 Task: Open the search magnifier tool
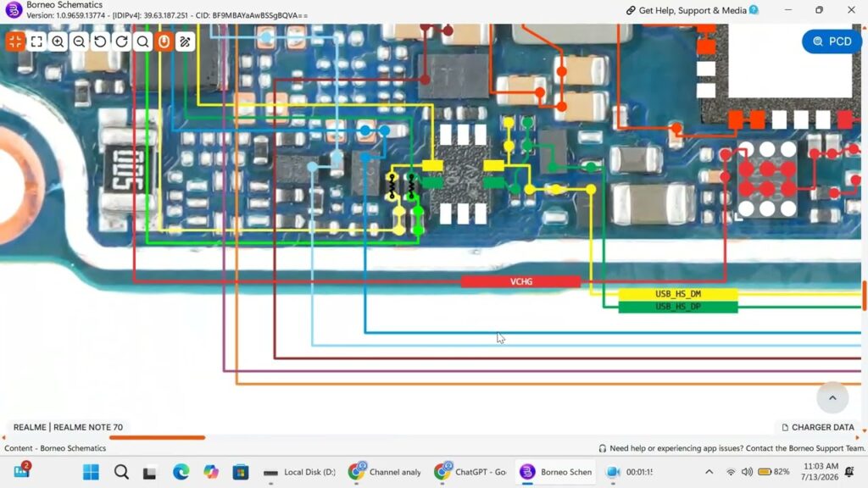point(142,42)
